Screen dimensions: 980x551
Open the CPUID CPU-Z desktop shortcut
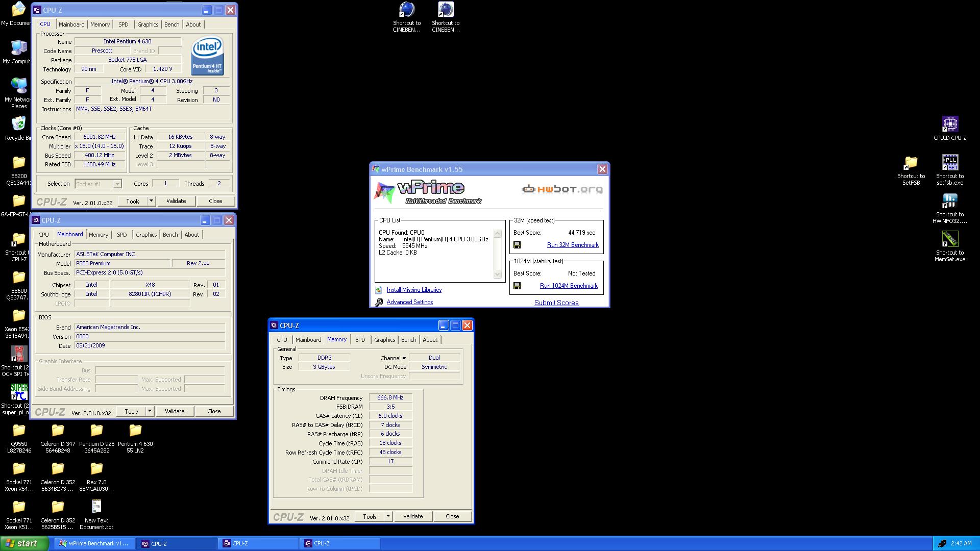click(x=950, y=124)
